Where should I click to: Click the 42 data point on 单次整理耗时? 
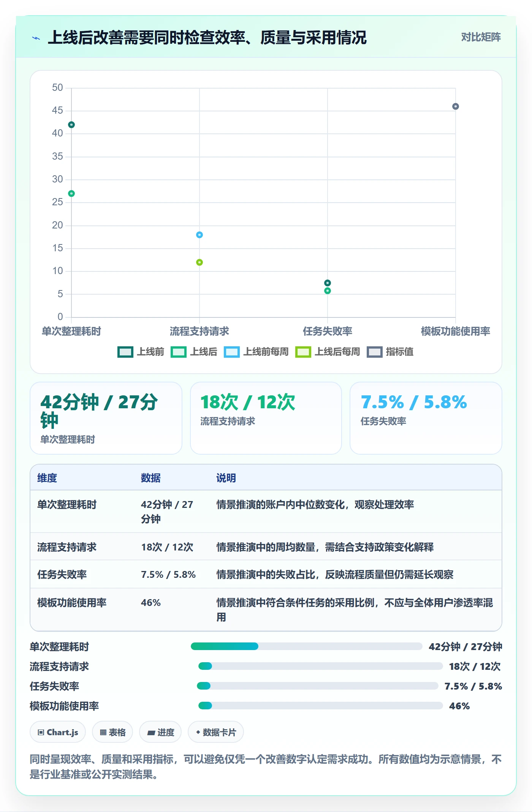(71, 125)
